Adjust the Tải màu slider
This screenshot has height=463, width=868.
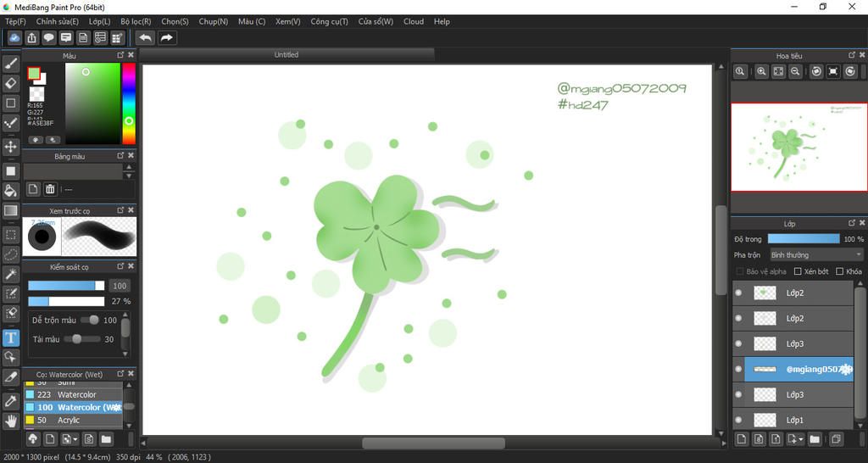pos(82,339)
